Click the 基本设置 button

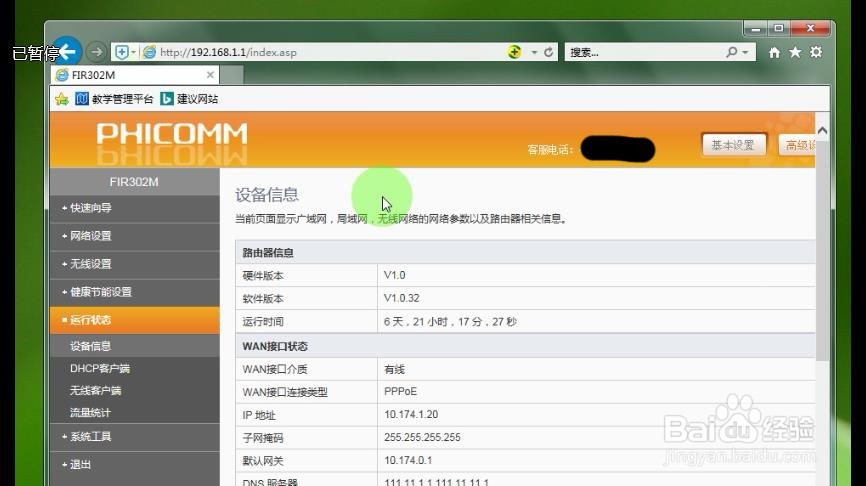coord(733,145)
